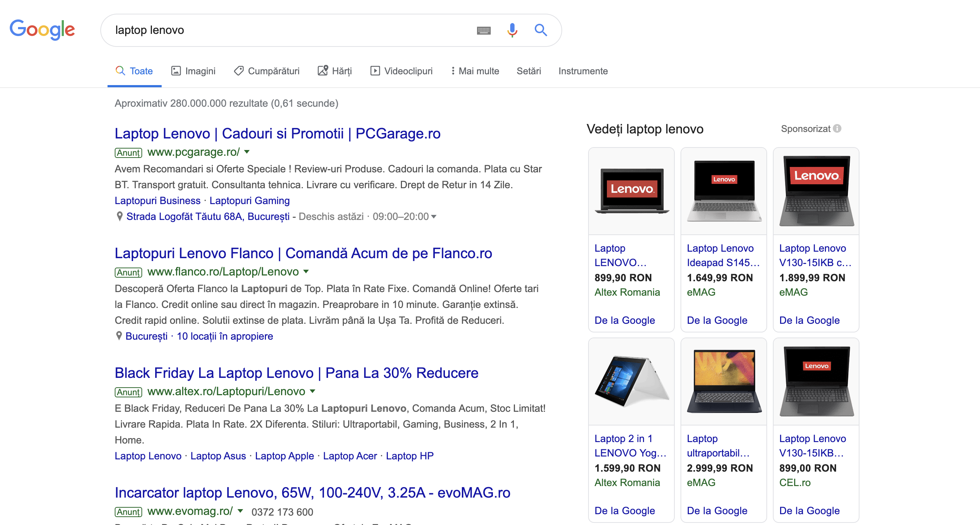Screen dimensions: 980x525
Task: Click the Sponsorizat label
Action: pyautogui.click(x=805, y=129)
